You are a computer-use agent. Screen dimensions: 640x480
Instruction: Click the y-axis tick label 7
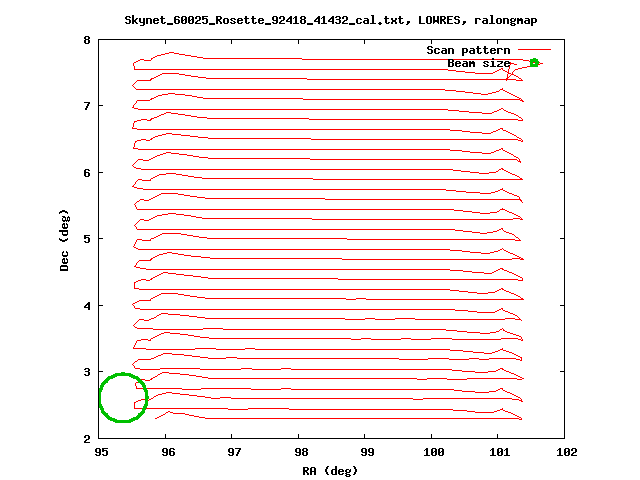click(x=87, y=106)
